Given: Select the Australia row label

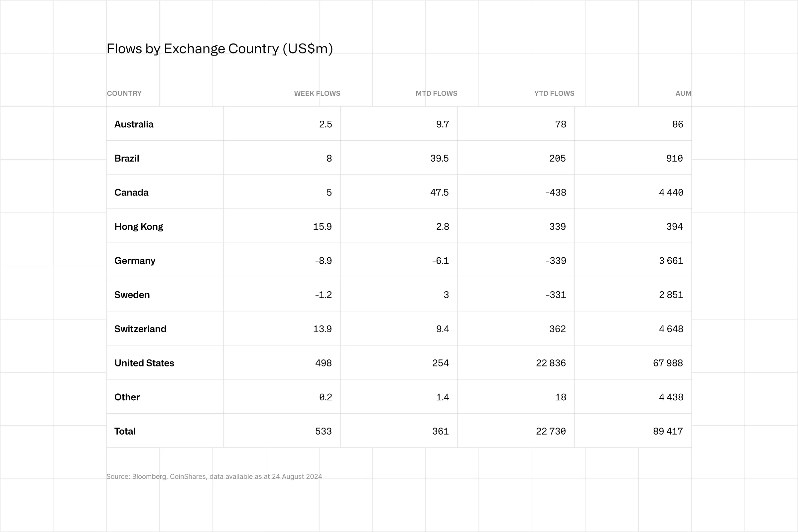Looking at the screenshot, I should click(134, 124).
